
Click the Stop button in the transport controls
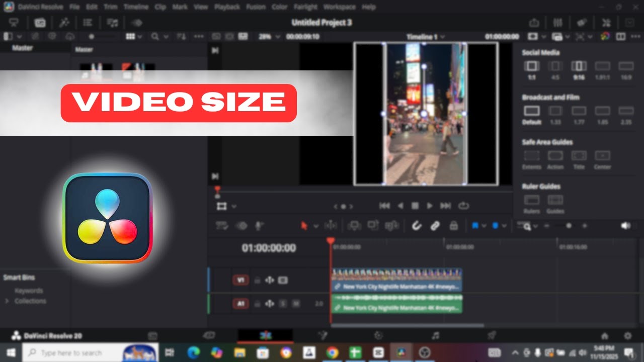pyautogui.click(x=415, y=206)
